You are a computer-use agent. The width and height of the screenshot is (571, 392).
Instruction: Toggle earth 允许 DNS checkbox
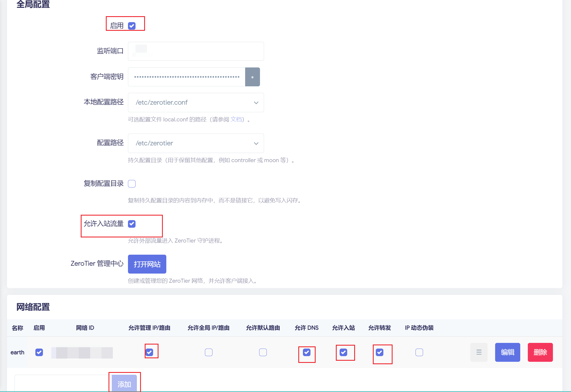pyautogui.click(x=307, y=352)
